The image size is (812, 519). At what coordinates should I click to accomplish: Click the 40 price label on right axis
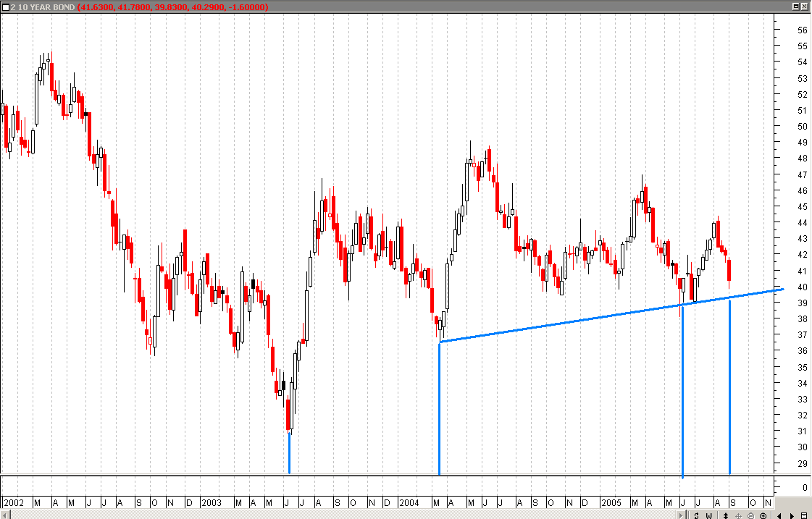pos(802,287)
